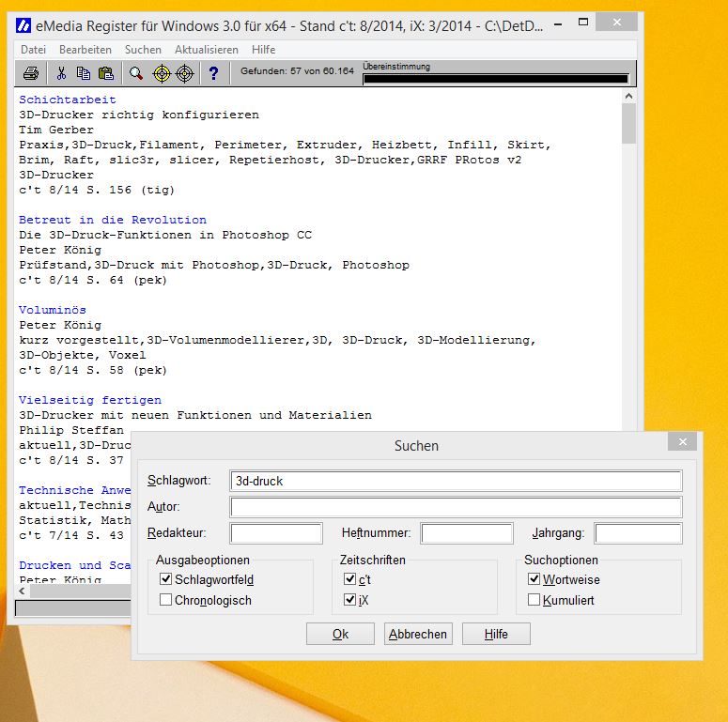Click the copy icon in the toolbar
728x722 pixels.
coord(84,73)
